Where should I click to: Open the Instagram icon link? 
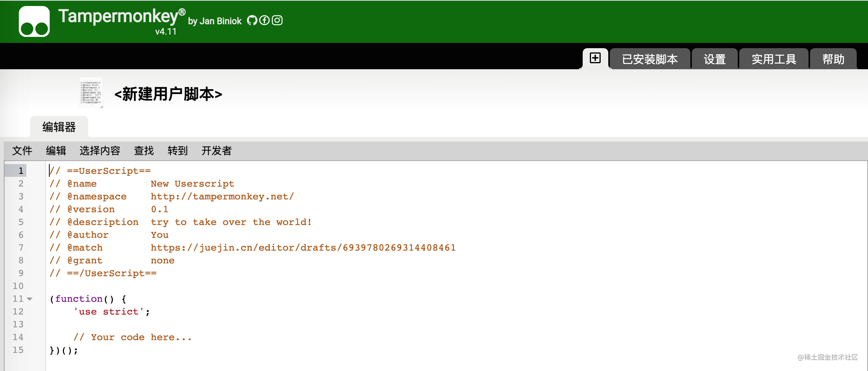click(277, 20)
